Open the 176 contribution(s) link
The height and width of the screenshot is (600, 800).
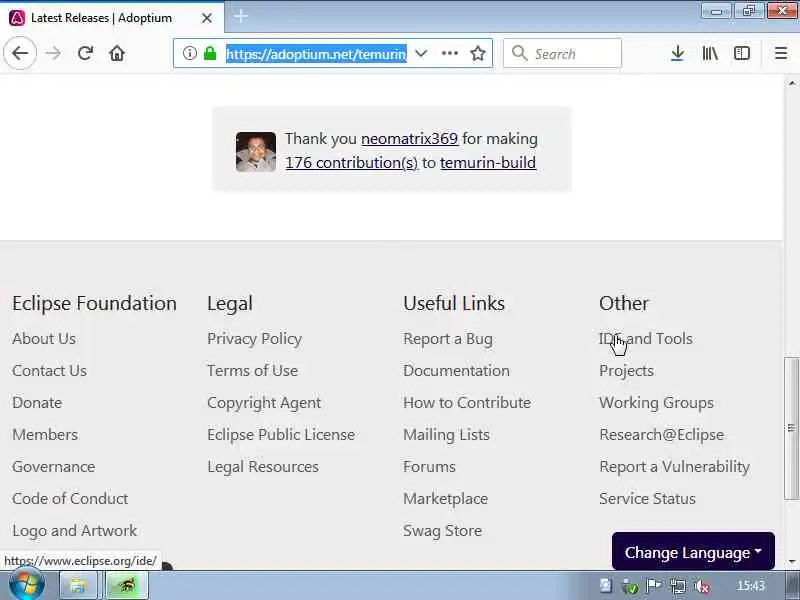point(352,163)
